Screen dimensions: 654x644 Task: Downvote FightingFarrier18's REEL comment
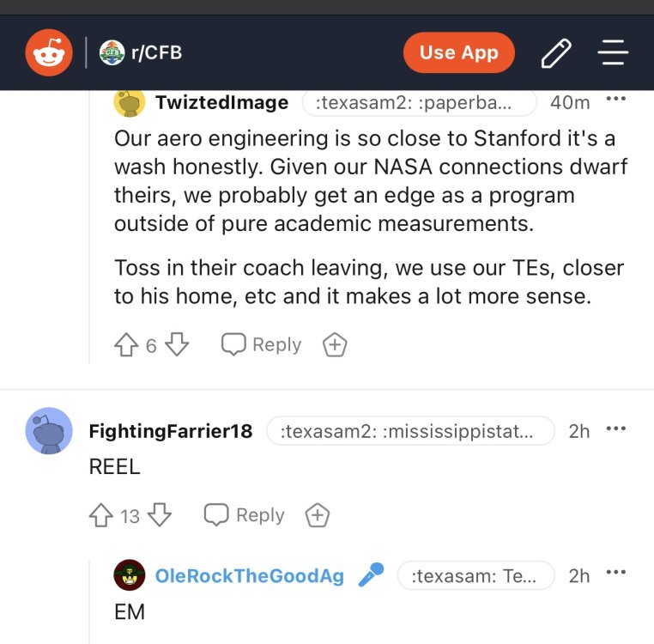point(159,515)
